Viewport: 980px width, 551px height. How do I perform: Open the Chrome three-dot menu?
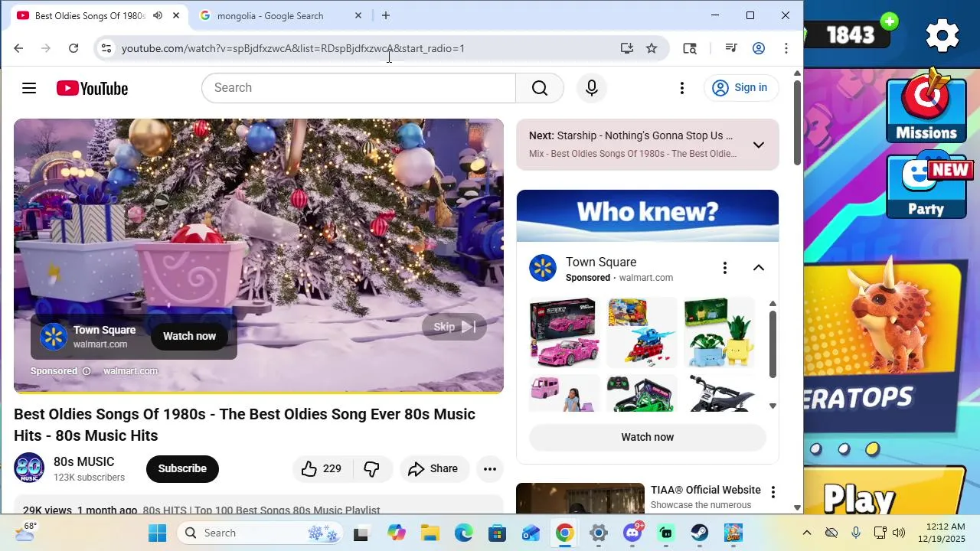786,48
